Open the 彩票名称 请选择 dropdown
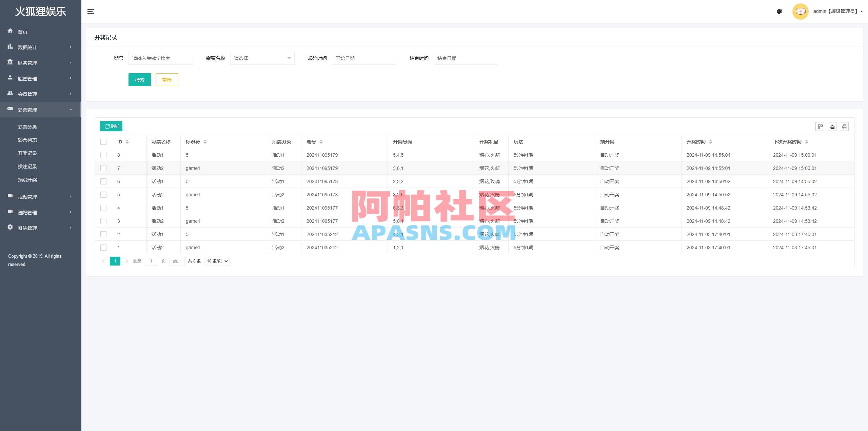This screenshot has height=431, width=868. coord(262,58)
